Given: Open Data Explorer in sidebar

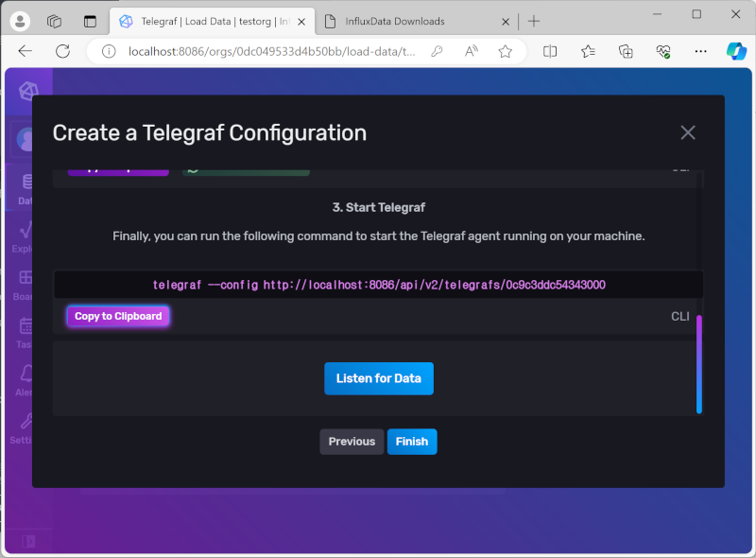Looking at the screenshot, I should click(22, 236).
